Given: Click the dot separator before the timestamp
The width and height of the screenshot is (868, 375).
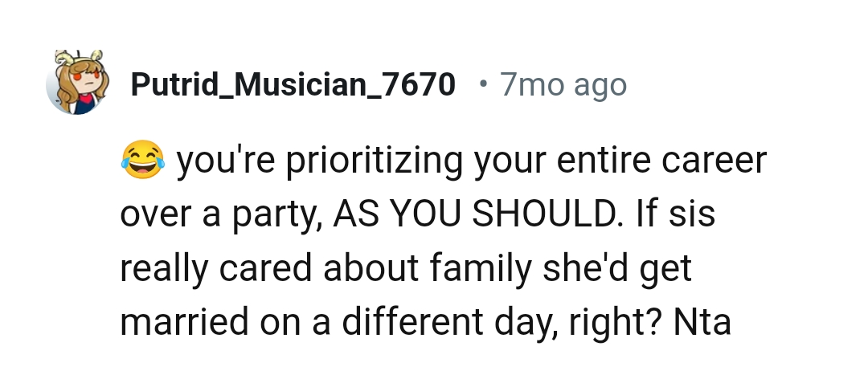Looking at the screenshot, I should (x=482, y=83).
